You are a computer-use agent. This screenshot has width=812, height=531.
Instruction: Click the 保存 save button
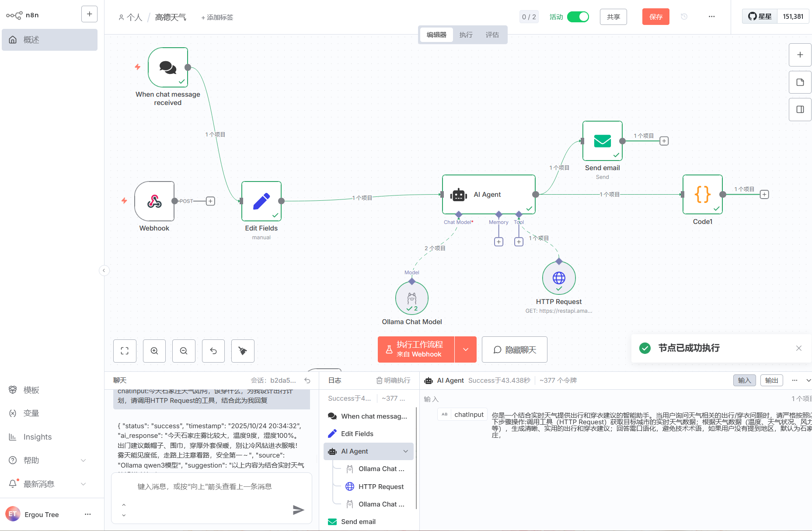pyautogui.click(x=655, y=17)
